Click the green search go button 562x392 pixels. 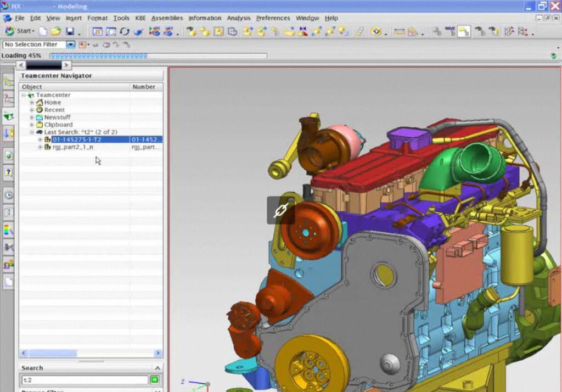click(x=155, y=380)
